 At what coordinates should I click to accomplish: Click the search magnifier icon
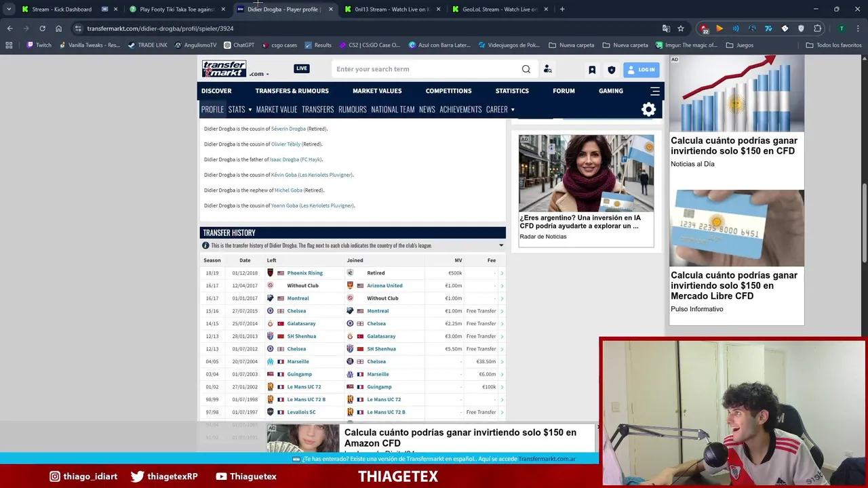pos(526,69)
